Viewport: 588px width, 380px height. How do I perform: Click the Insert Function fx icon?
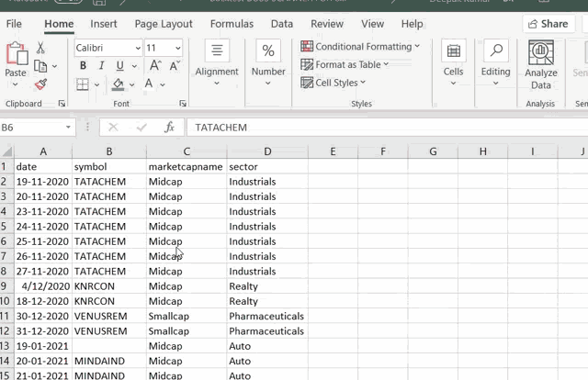click(169, 128)
